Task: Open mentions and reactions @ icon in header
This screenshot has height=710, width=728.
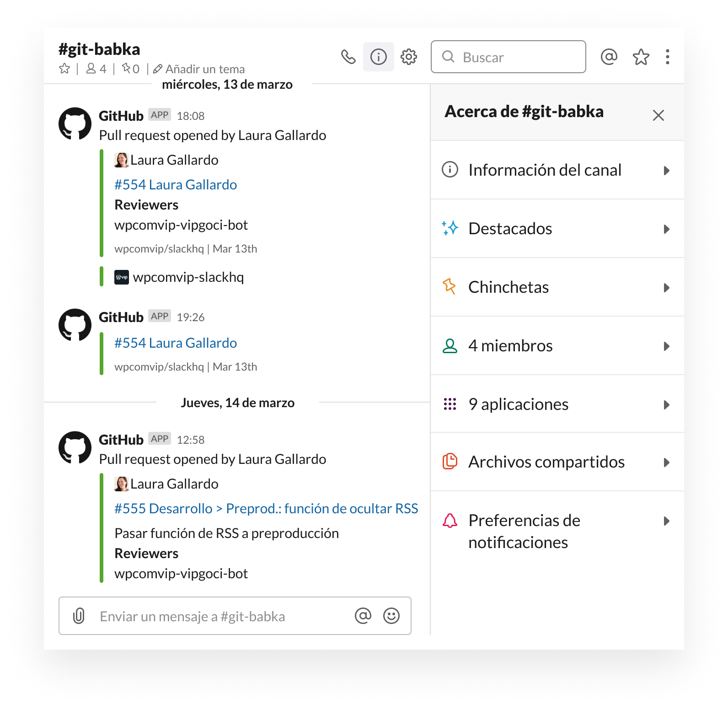Action: (x=609, y=57)
